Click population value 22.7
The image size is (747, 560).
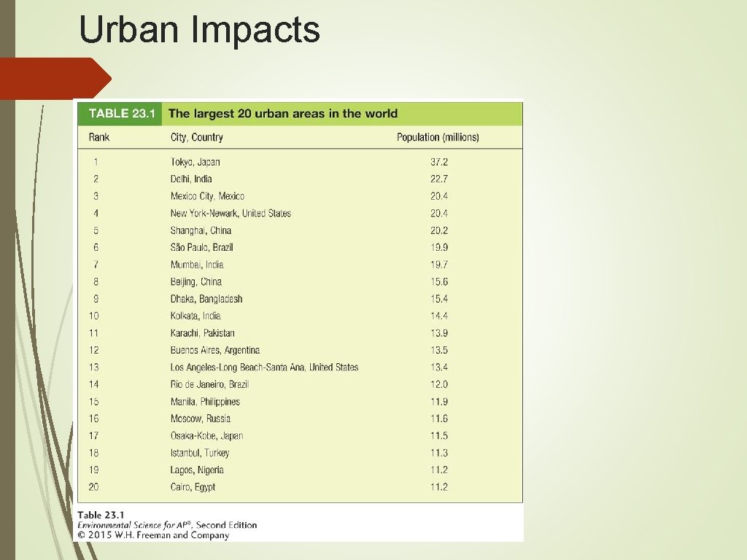tap(438, 179)
